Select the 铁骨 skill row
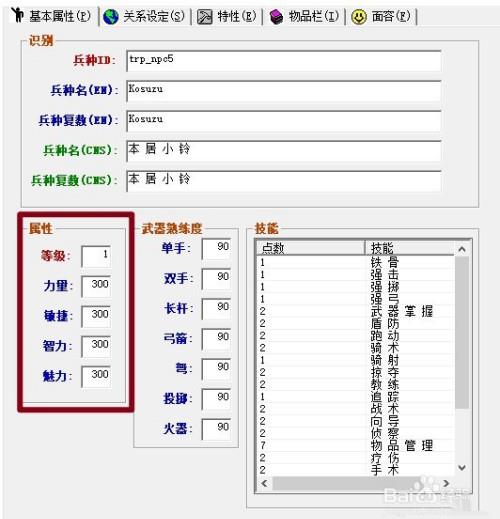500x519 pixels. click(x=355, y=263)
